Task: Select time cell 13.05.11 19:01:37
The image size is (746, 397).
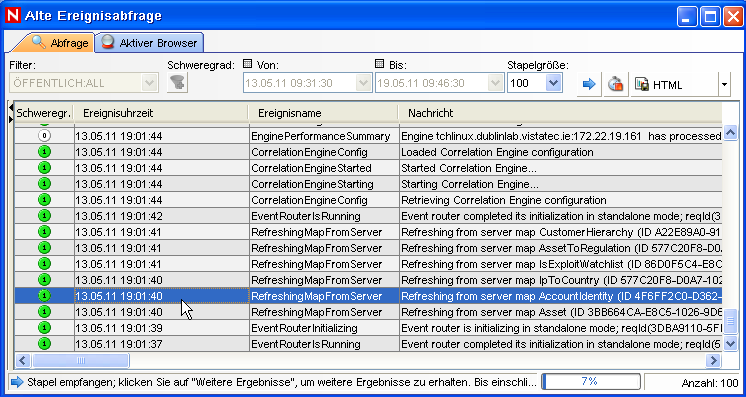Action: point(162,344)
